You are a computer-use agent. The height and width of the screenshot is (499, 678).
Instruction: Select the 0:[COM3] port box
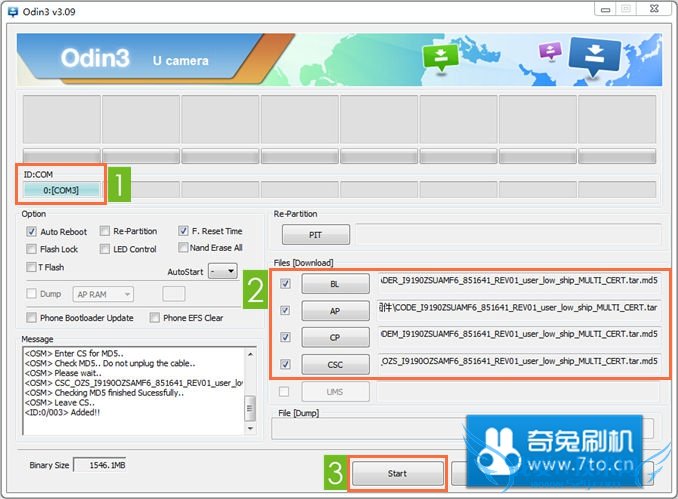[x=61, y=190]
